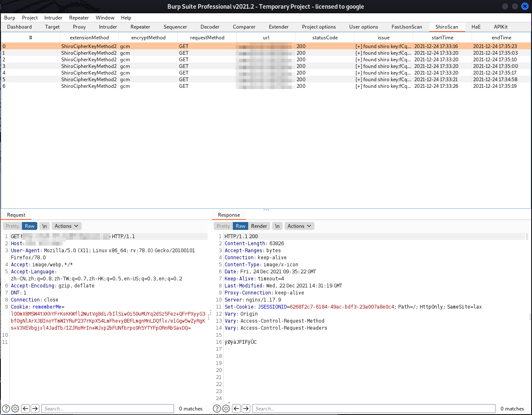Select the Request panel tab
Viewport: 532px width, 415px height.
point(16,215)
